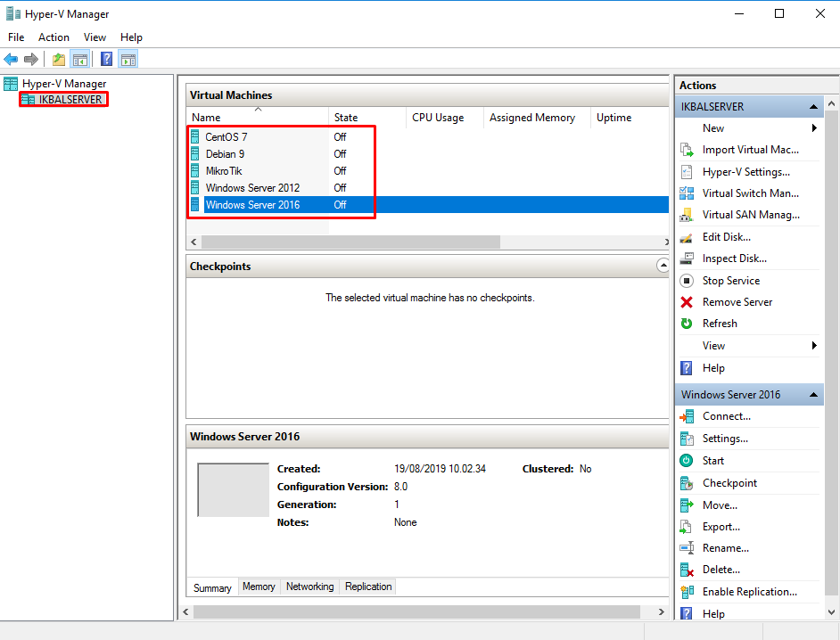Click the Back arrow toolbar icon
This screenshot has height=640, width=840.
(11, 59)
